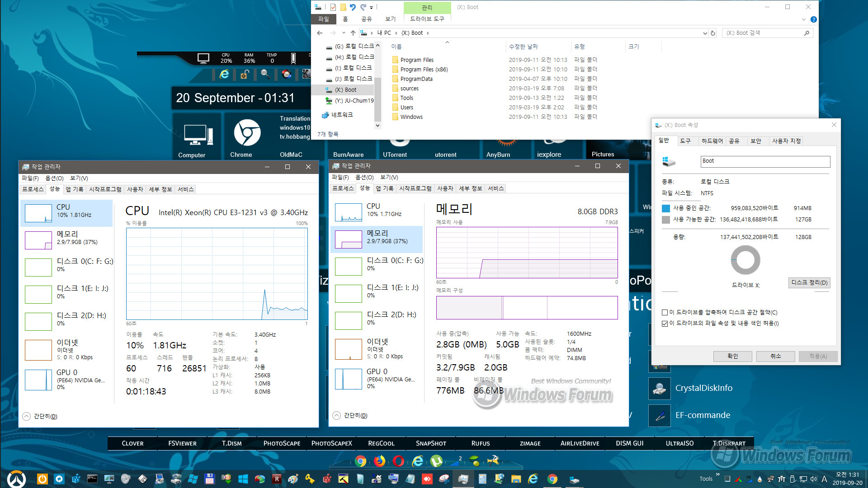Viewport: 868px width, 488px height.
Task: Click the Overwatch-style start button on taskbar
Action: 17,479
